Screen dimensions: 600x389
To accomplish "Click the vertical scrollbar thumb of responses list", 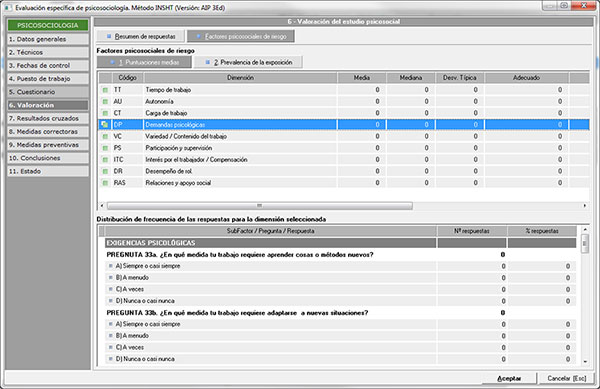I will click(x=585, y=243).
